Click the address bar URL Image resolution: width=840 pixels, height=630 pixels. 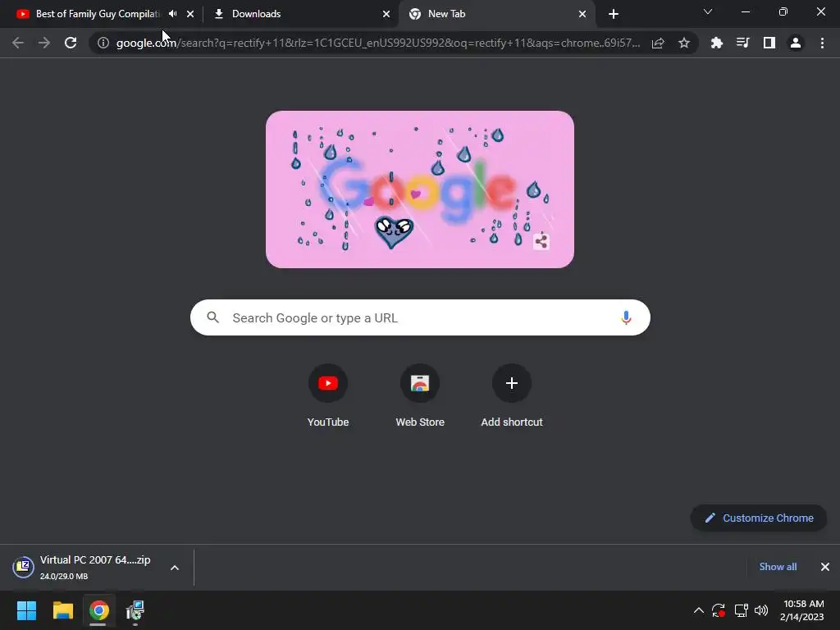click(377, 43)
